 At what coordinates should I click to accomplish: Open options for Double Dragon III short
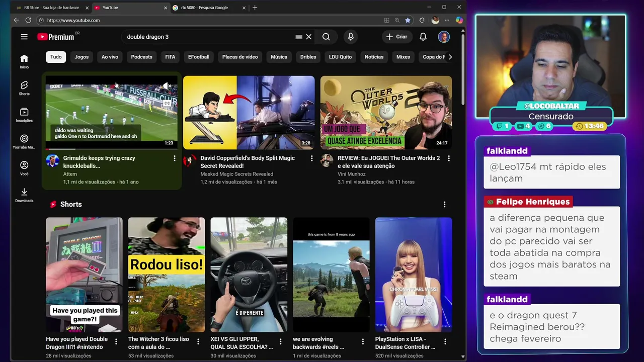(116, 341)
